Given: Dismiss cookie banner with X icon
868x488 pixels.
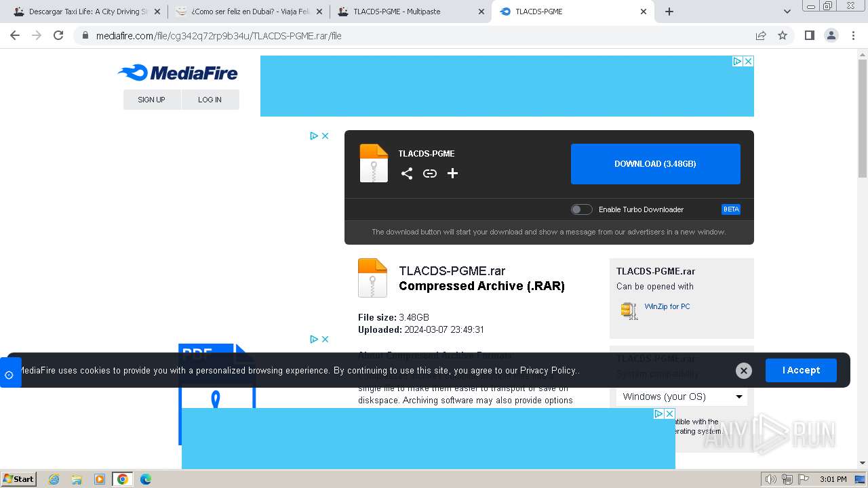Looking at the screenshot, I should pos(744,370).
